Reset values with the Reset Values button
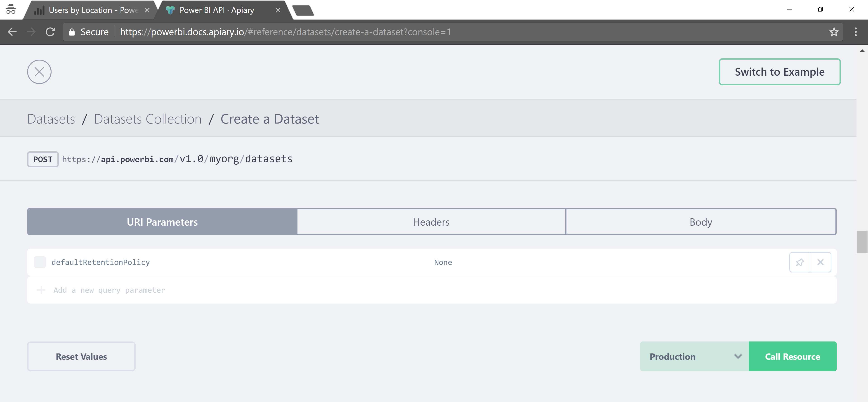This screenshot has height=402, width=868. pos(81,356)
